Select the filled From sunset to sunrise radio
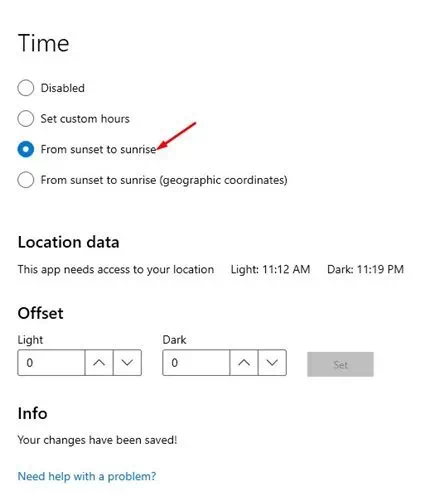This screenshot has width=429, height=500. (26, 149)
